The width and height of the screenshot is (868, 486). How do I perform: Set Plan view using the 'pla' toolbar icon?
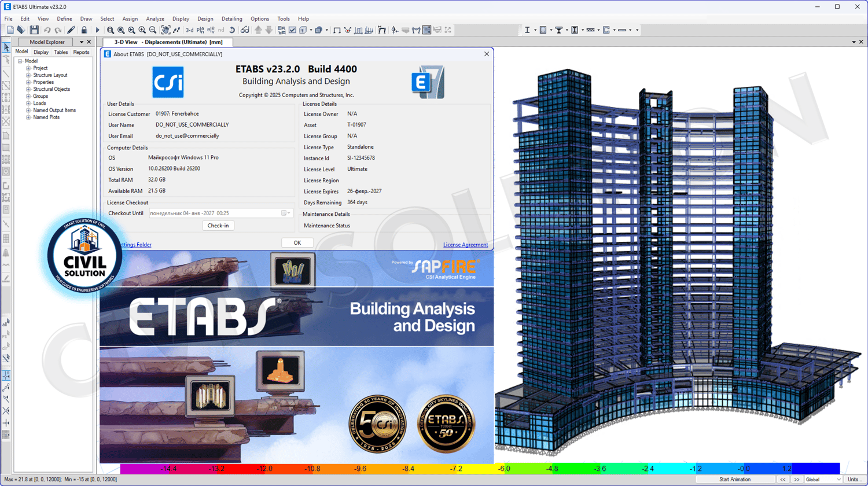pyautogui.click(x=200, y=30)
